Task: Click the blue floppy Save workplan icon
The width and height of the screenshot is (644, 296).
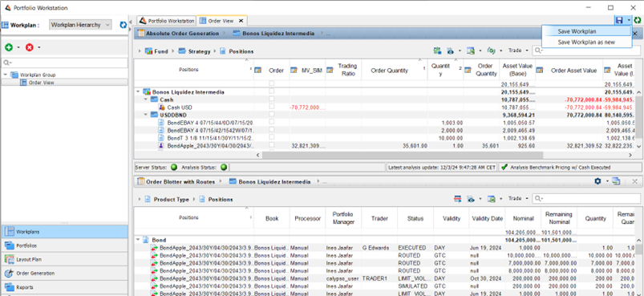Action: 618,20
